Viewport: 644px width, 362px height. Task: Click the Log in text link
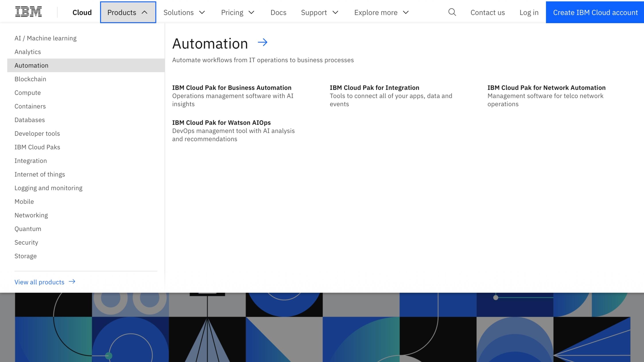pyautogui.click(x=529, y=12)
